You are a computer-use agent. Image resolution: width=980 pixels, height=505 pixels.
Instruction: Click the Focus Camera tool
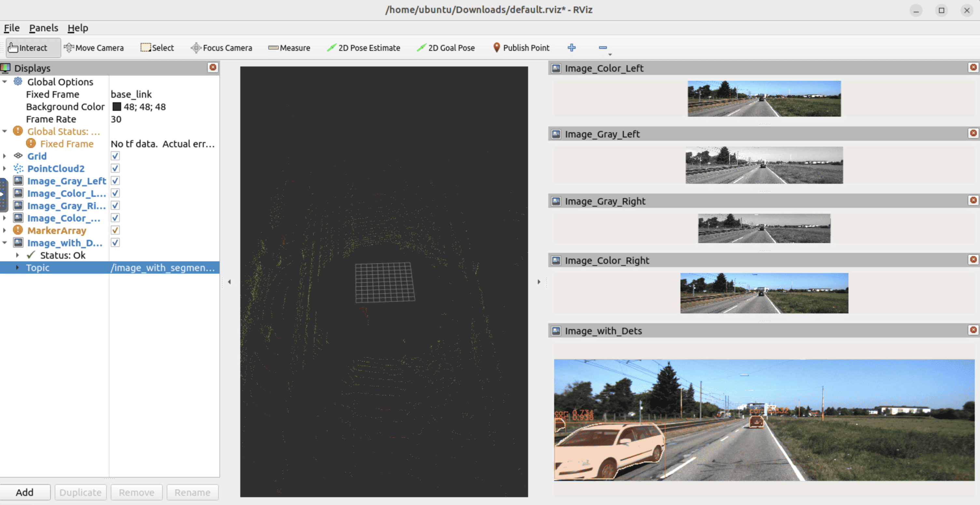click(221, 48)
